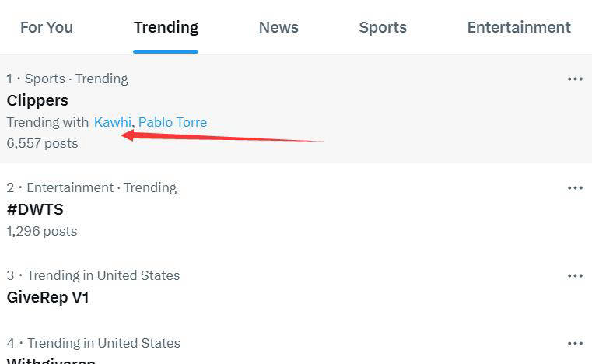View the GiveRep V1 trend

pyautogui.click(x=47, y=297)
